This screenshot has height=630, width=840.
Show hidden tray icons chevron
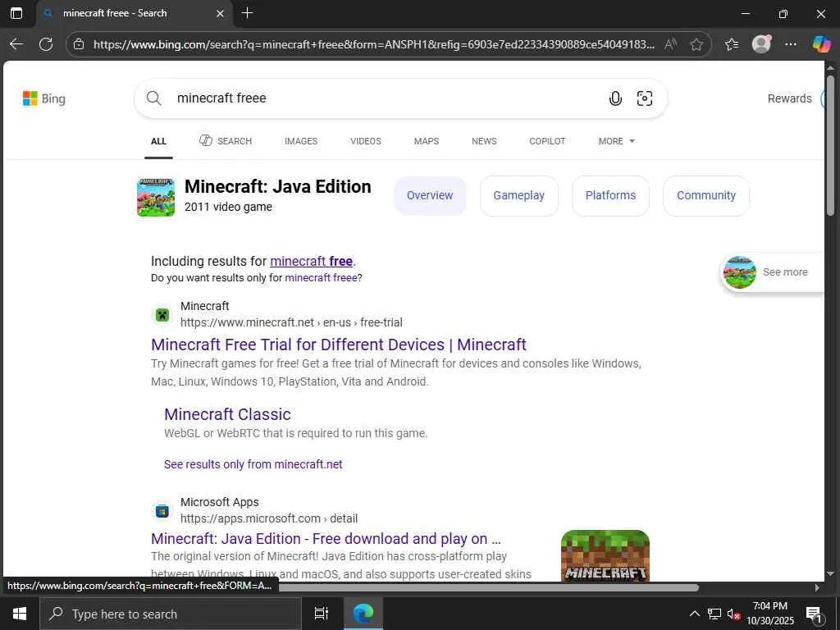pyautogui.click(x=694, y=614)
